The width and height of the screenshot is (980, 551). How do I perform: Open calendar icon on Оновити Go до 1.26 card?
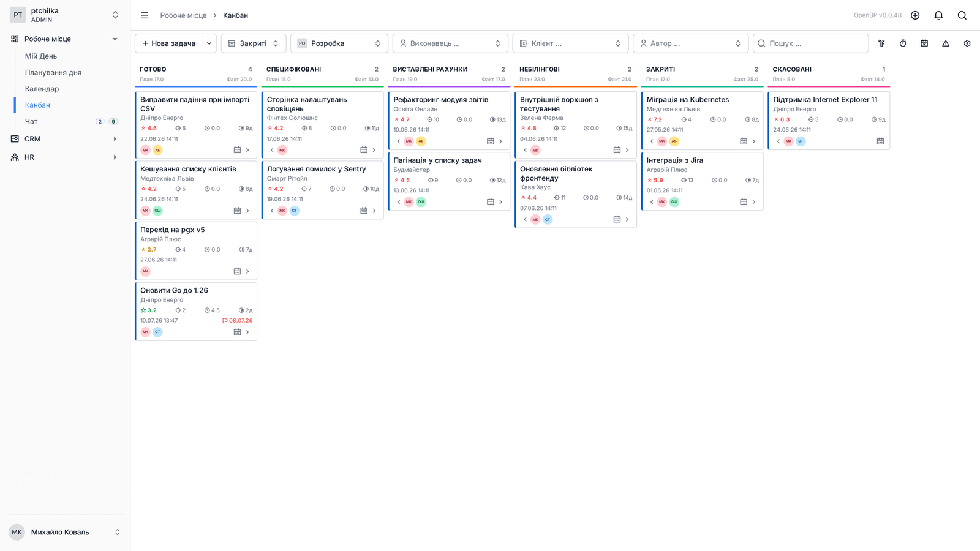coord(237,332)
